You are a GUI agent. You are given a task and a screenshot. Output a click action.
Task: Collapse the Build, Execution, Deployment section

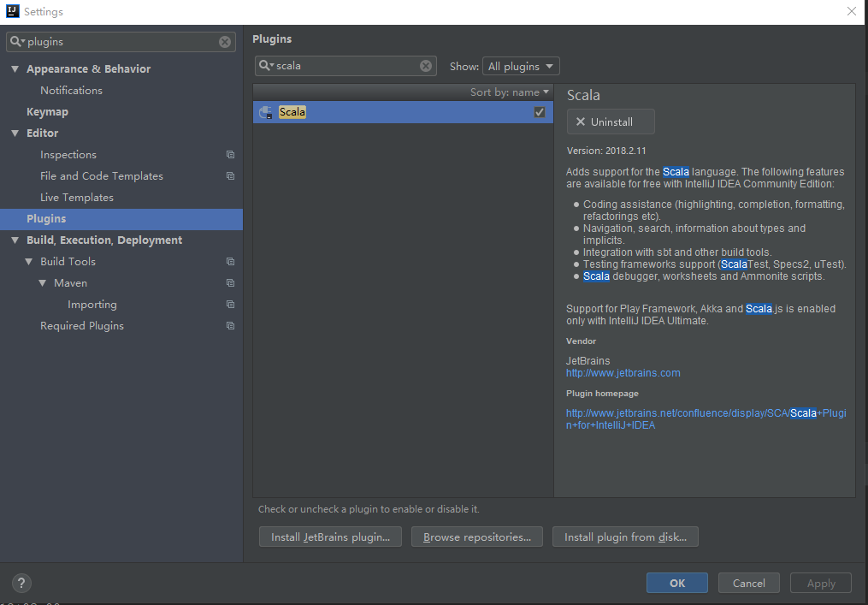tap(15, 240)
